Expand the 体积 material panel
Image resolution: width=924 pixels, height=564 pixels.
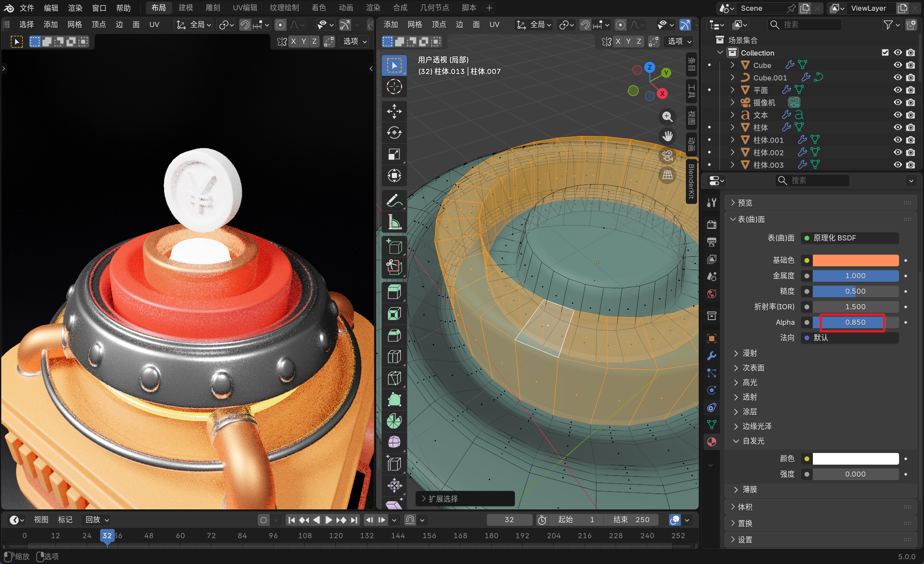[745, 507]
